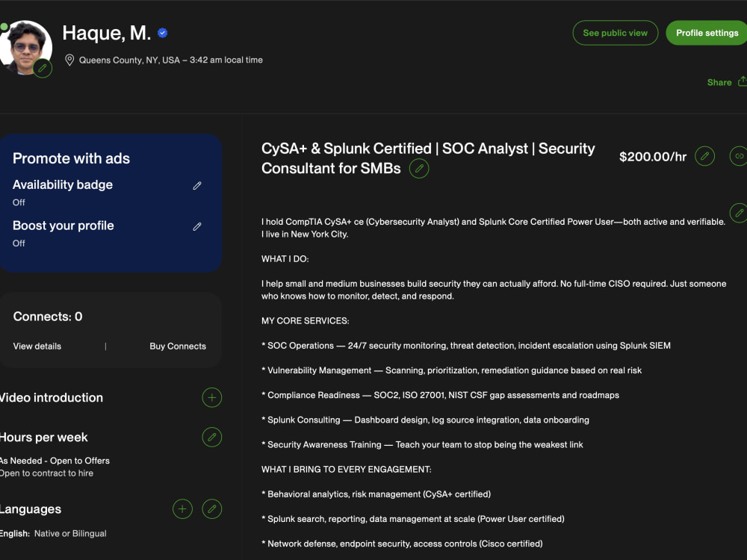Click the profile title CySA+ & Splunk Certified

428,158
